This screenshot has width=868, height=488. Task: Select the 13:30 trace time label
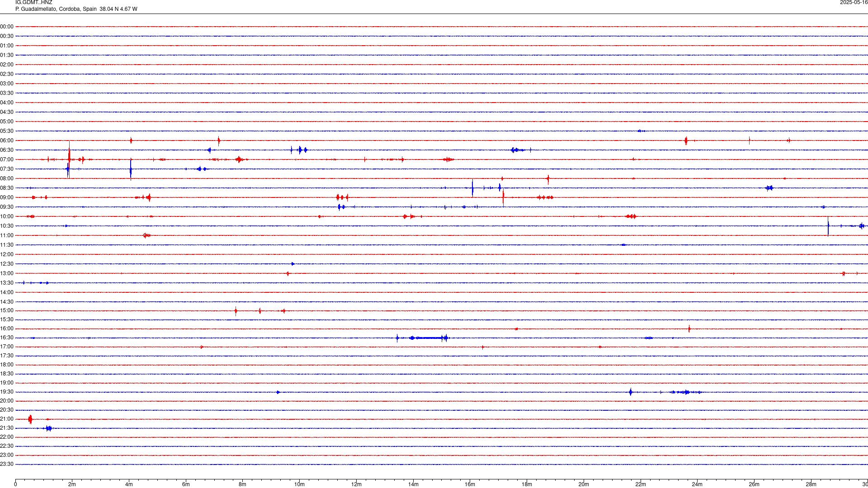(7, 283)
